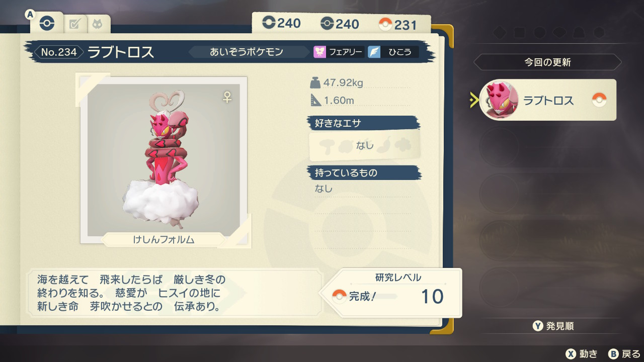Click the first seen counter showing 240

pos(281,23)
